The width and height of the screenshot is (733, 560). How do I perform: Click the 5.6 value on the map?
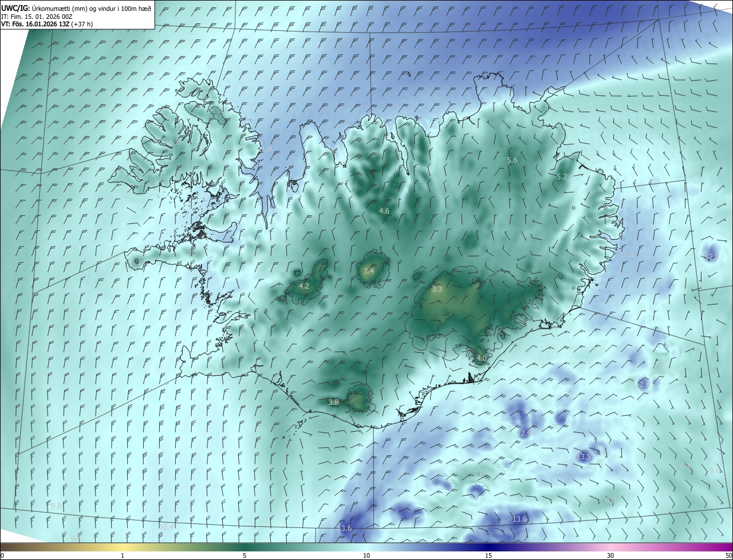point(512,160)
